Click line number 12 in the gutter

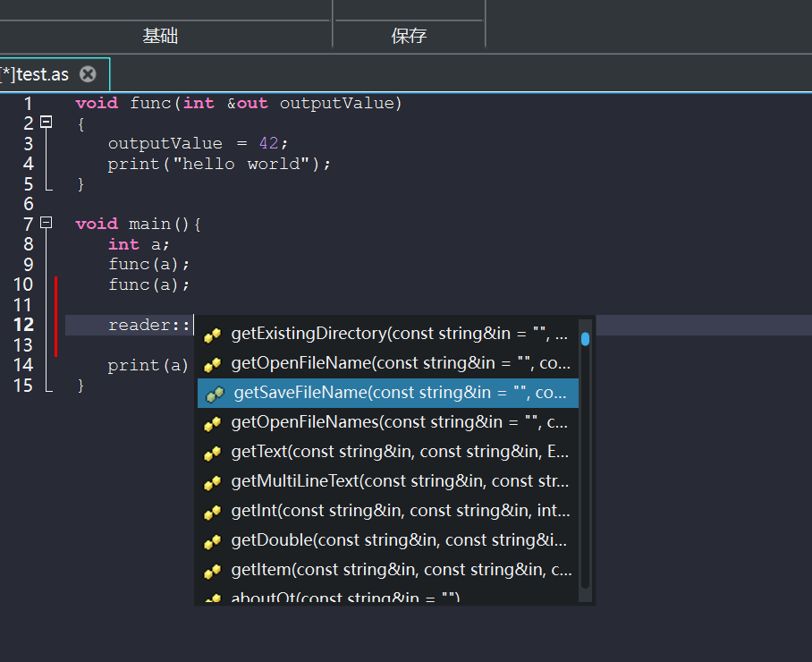[23, 325]
